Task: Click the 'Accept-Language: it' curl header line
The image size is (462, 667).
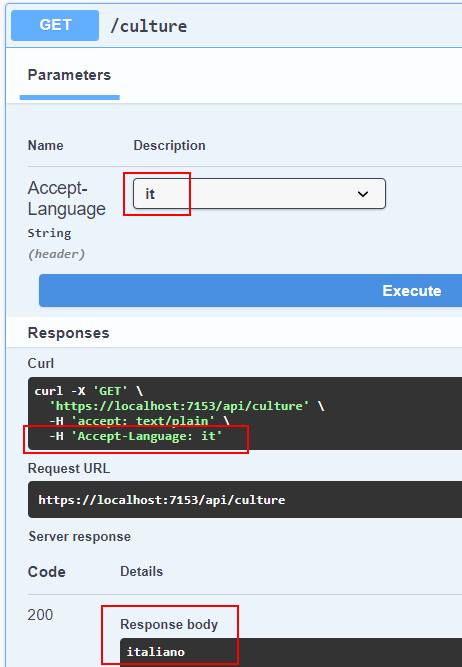Action: coord(136,436)
